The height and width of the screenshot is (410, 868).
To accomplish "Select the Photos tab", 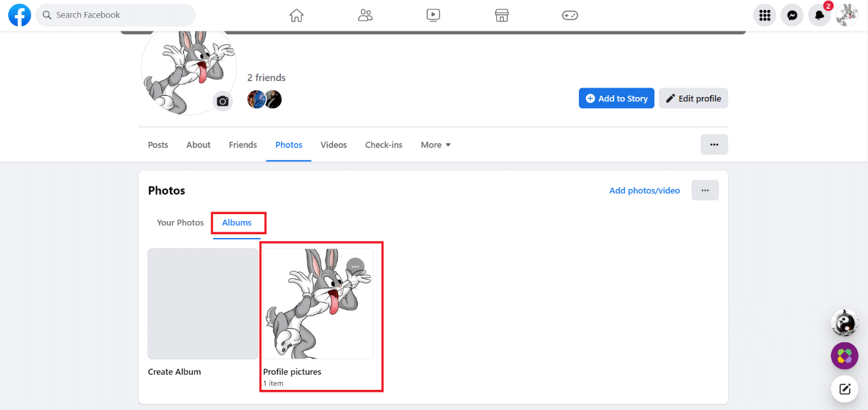I will coord(288,145).
